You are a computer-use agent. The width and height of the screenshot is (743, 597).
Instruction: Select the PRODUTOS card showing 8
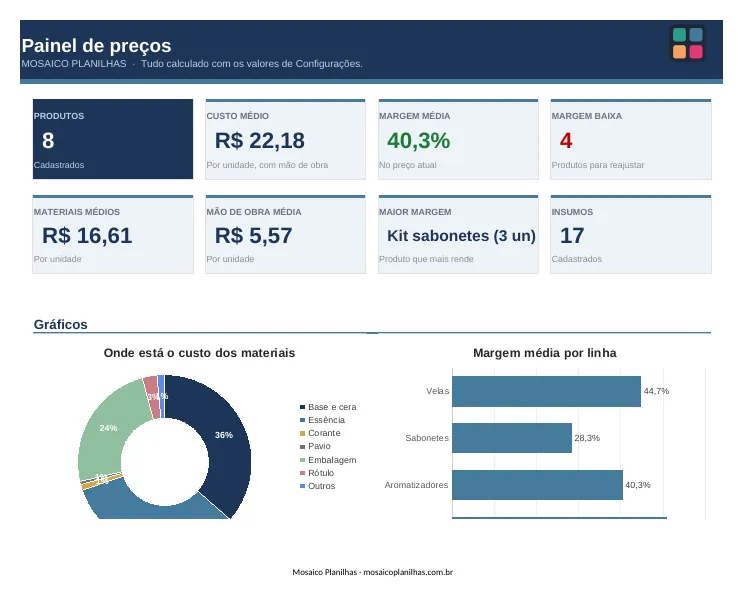[113, 139]
